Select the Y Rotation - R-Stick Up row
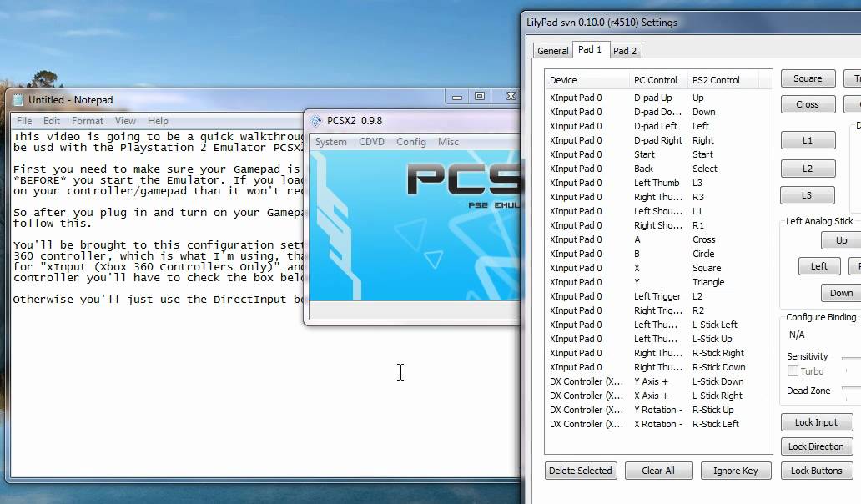Viewport: 861px width, 504px height. pos(657,410)
